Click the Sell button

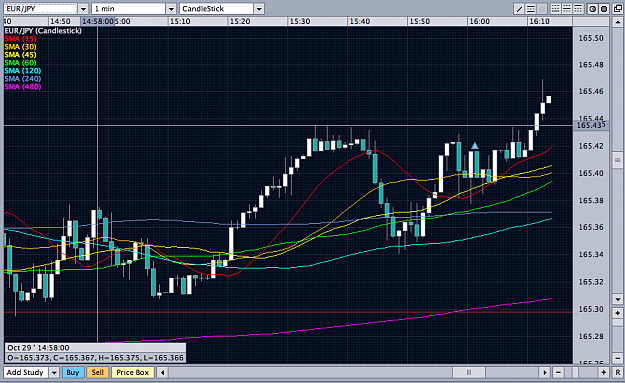[x=98, y=372]
